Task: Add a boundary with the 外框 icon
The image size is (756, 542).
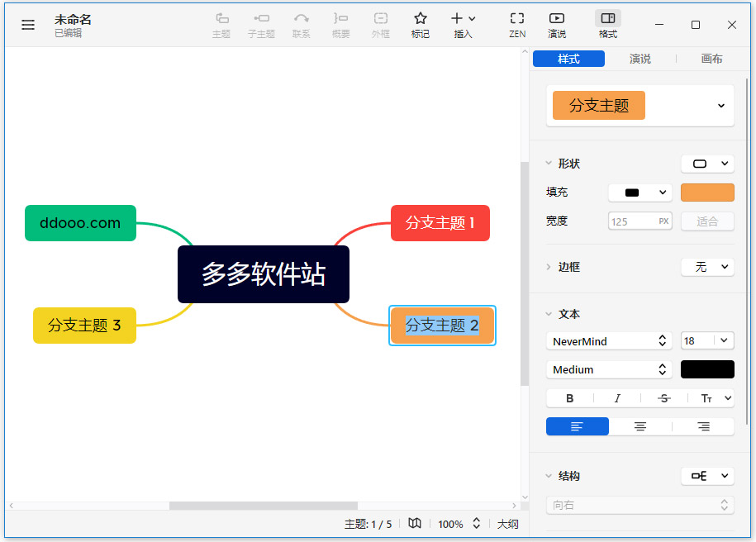Action: (x=380, y=24)
